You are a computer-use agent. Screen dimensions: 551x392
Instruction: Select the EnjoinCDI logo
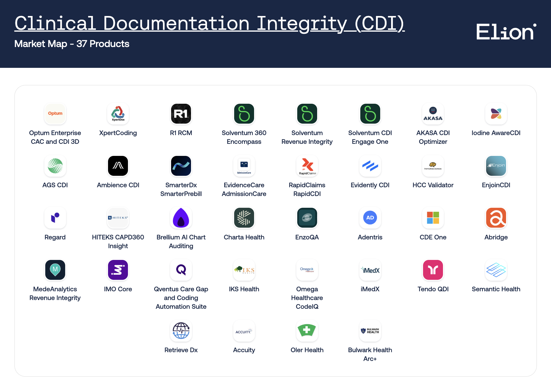(x=496, y=166)
